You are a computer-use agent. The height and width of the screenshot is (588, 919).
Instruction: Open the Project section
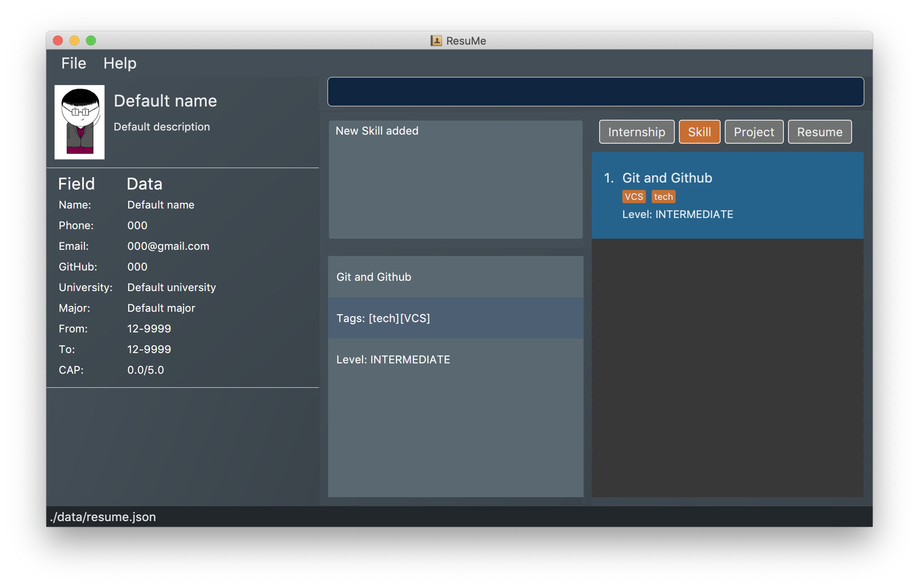[754, 131]
